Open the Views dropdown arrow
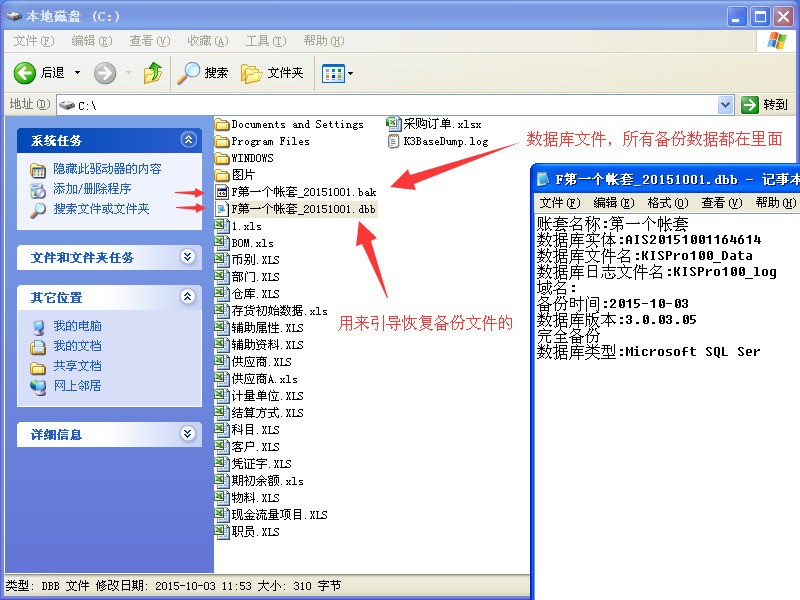The width and height of the screenshot is (800, 600). [x=351, y=73]
